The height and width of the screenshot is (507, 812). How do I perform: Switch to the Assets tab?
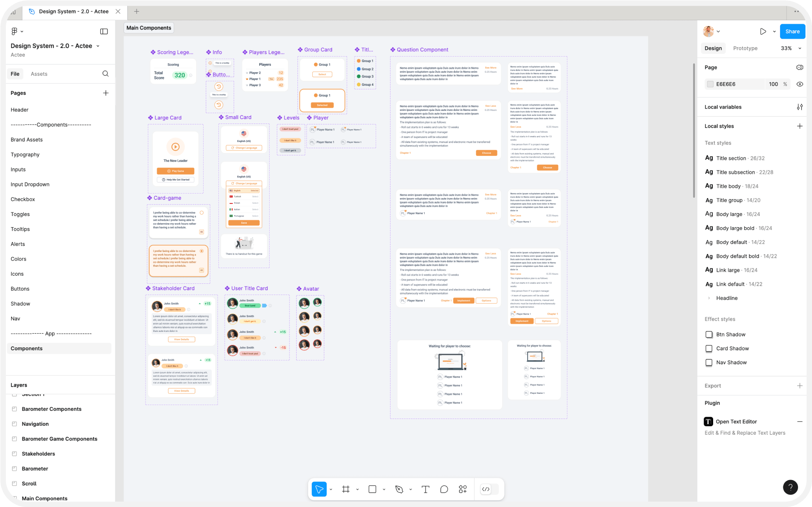(x=39, y=74)
